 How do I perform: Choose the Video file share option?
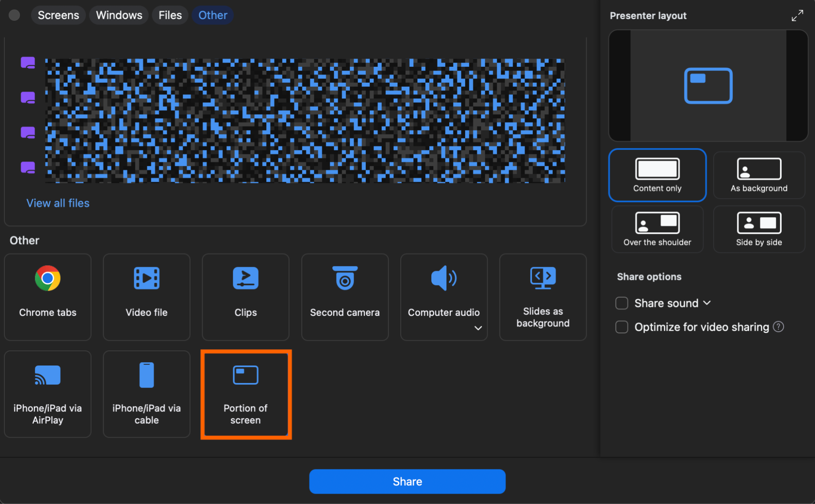click(x=146, y=297)
